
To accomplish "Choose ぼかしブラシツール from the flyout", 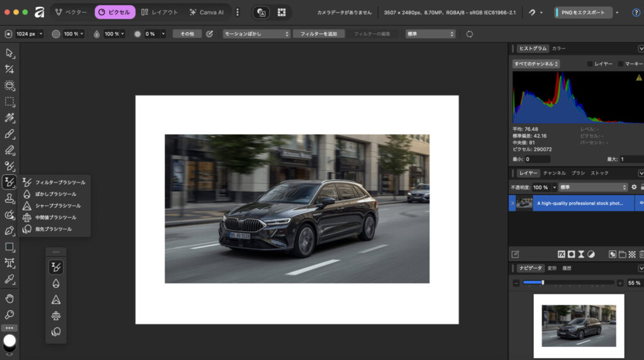I will tap(55, 194).
